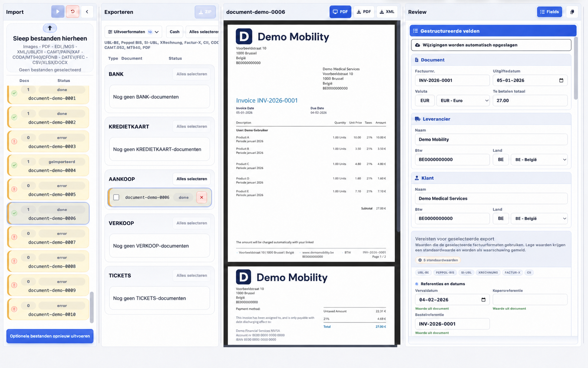Click the copy icon next to Fields
The width and height of the screenshot is (588, 368).
(572, 12)
